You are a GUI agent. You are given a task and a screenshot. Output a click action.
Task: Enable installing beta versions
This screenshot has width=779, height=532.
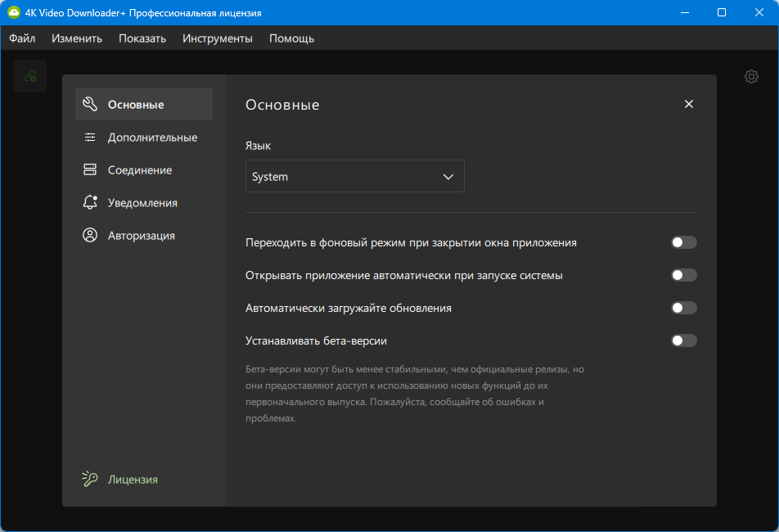(x=683, y=340)
